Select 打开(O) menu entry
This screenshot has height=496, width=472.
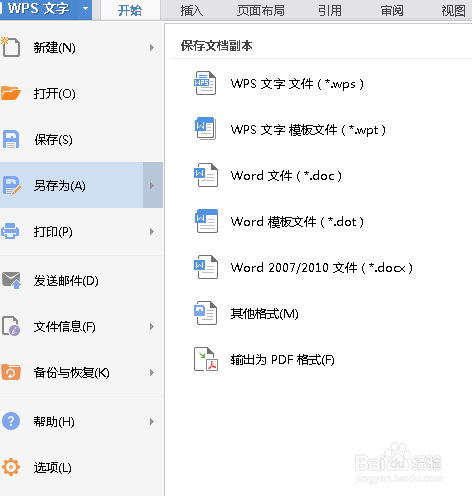click(81, 93)
